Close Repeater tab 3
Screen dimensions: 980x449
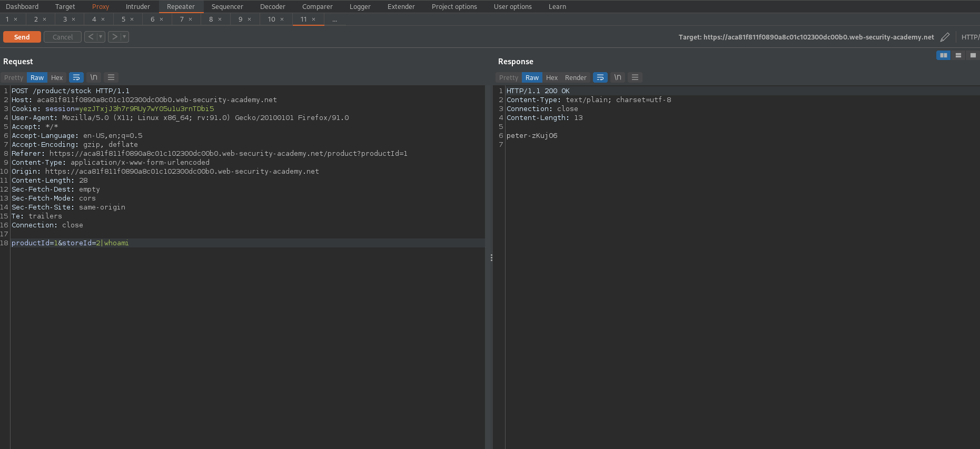tap(74, 19)
